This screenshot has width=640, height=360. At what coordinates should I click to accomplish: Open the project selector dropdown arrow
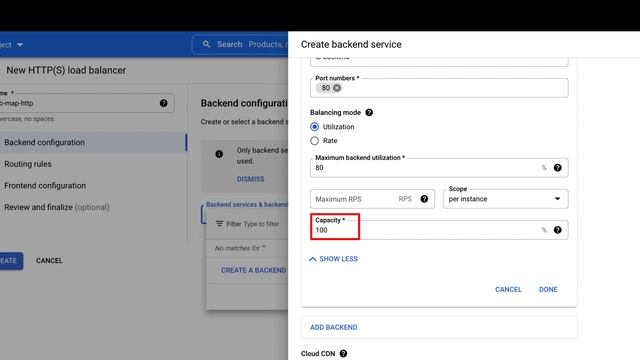(20, 44)
